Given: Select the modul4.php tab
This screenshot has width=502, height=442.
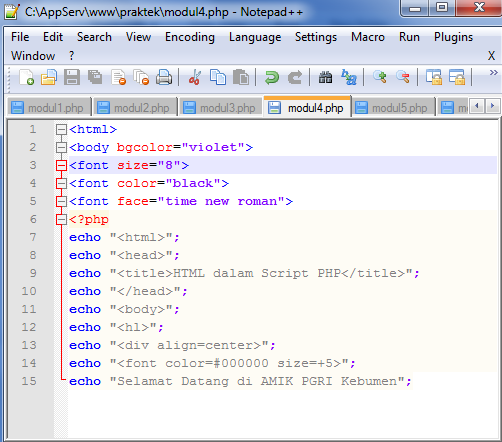Looking at the screenshot, I should 307,107.
